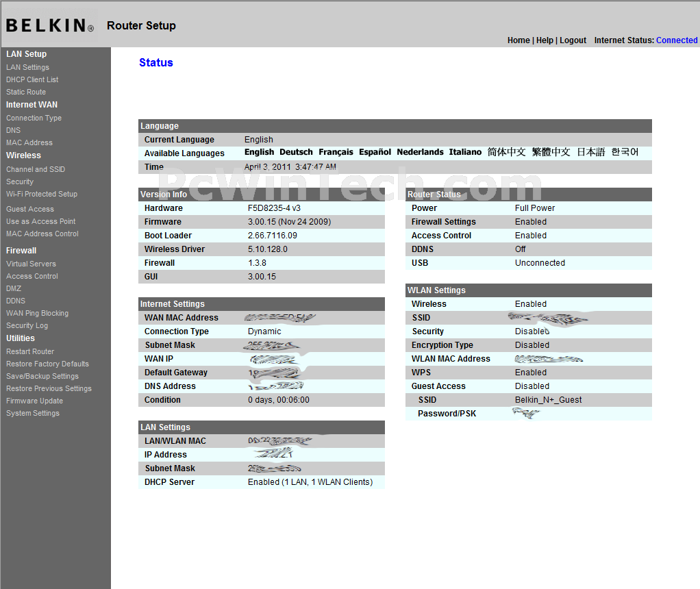Click wireless driver value 5.10.128.0

point(267,249)
